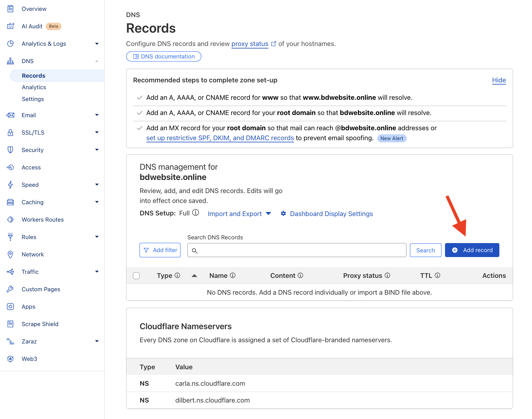Click the Caching drive icon

pos(10,202)
